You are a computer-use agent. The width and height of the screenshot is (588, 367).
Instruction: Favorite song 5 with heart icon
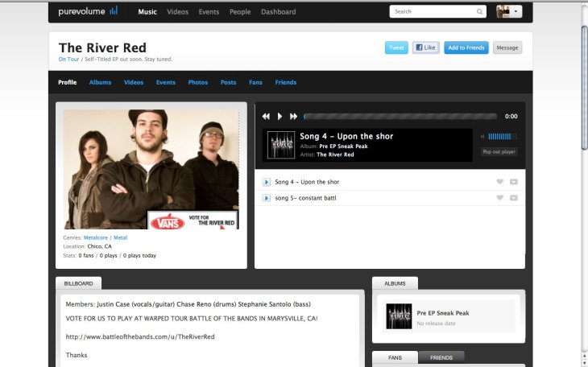(x=500, y=197)
